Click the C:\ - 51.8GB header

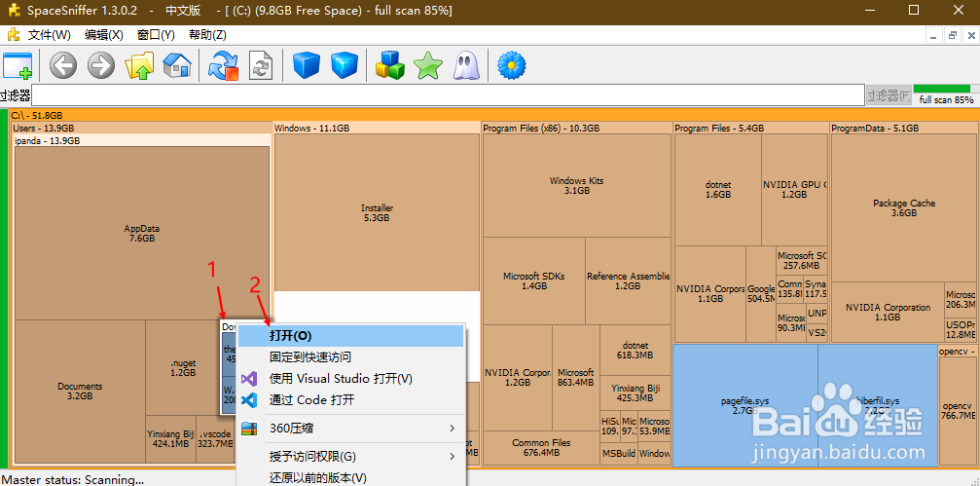click(493, 115)
